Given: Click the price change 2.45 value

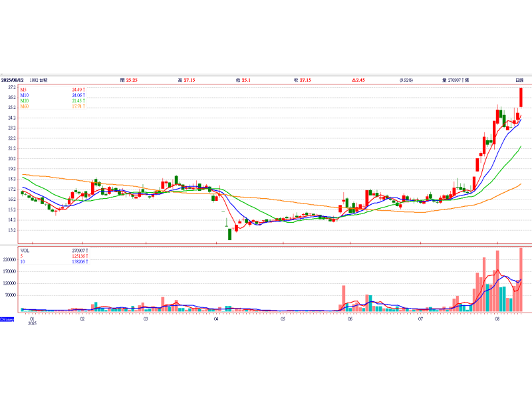Looking at the screenshot, I should 360,80.
